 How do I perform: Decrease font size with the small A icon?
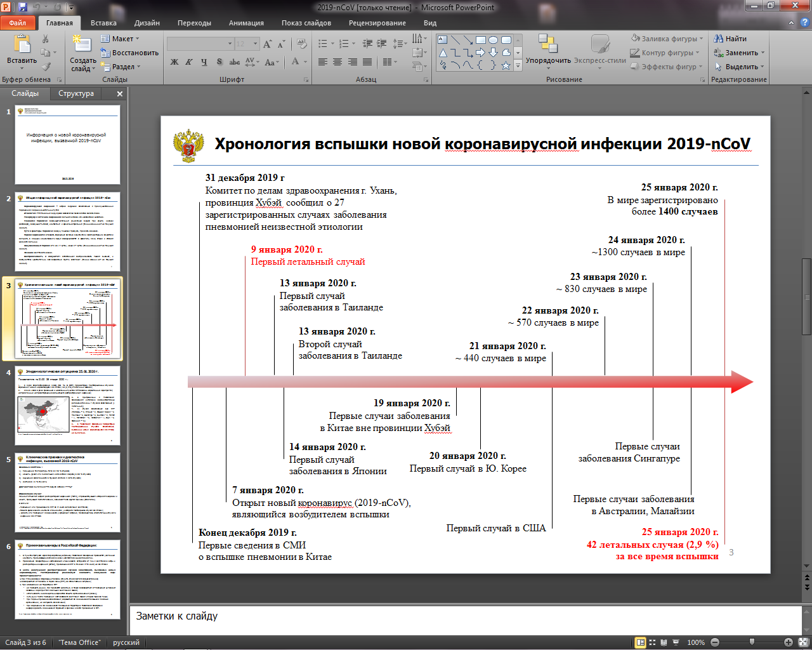(282, 44)
